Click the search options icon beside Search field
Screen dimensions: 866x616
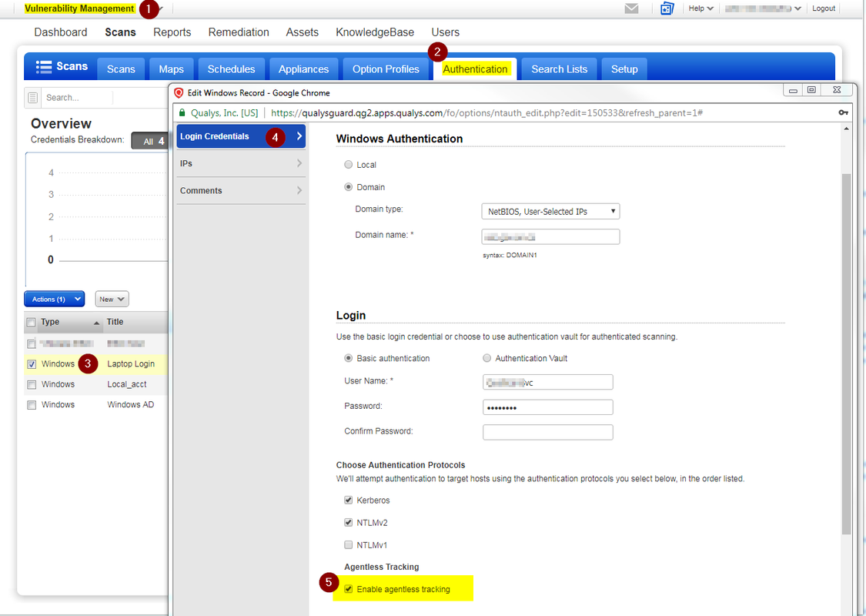[32, 98]
